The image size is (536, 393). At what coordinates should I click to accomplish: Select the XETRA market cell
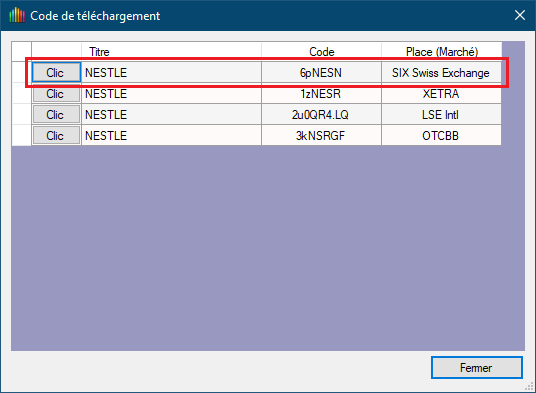click(441, 93)
